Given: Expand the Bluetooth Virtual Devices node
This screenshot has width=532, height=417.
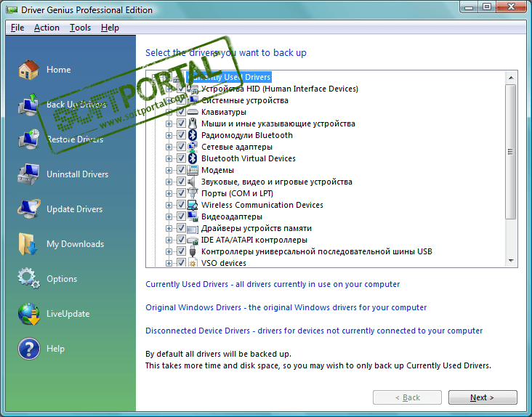Looking at the screenshot, I should tap(169, 158).
